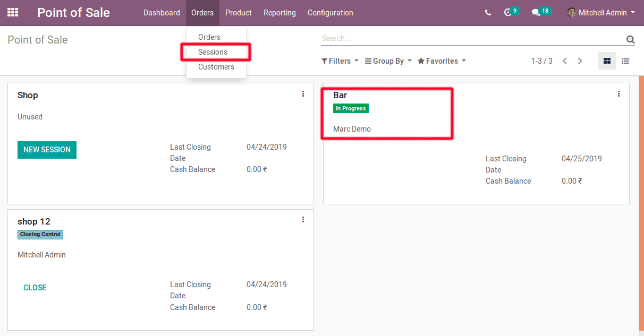Switch to list view
644x336 pixels.
625,61
